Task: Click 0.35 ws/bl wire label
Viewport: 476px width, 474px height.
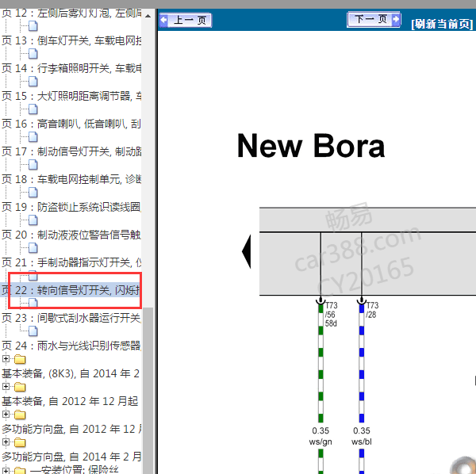Action: coord(362,436)
